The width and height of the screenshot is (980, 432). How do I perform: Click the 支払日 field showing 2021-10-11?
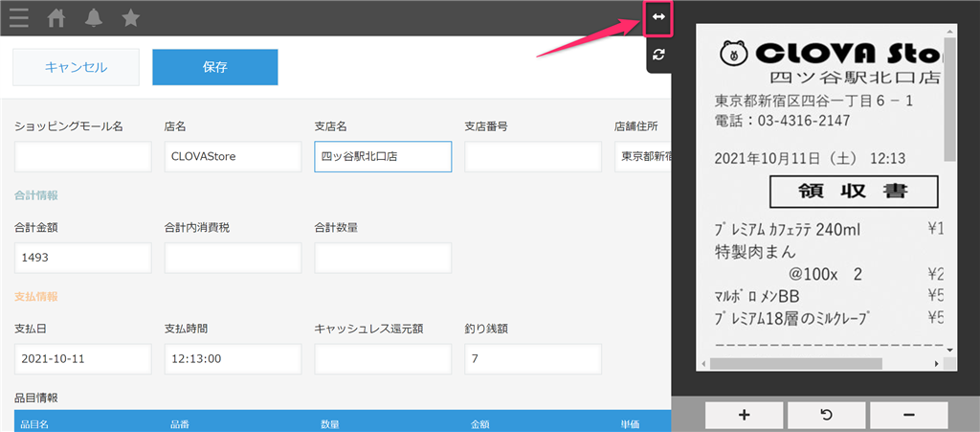point(83,359)
